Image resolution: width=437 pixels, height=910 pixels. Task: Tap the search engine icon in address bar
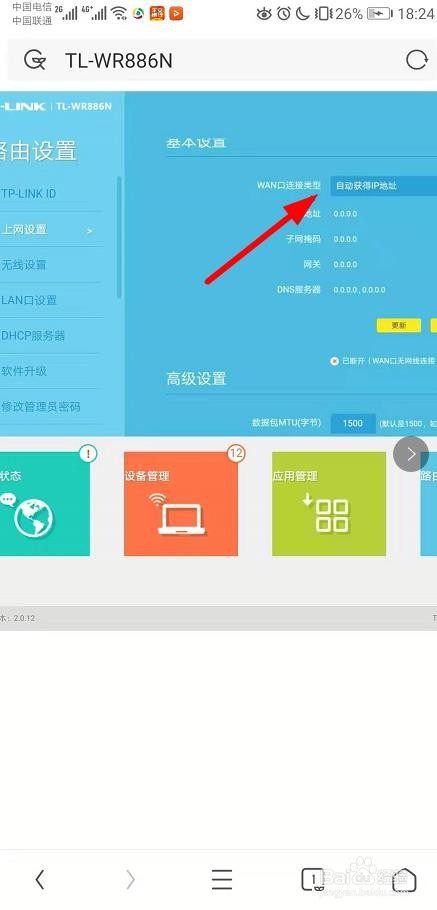(35, 60)
